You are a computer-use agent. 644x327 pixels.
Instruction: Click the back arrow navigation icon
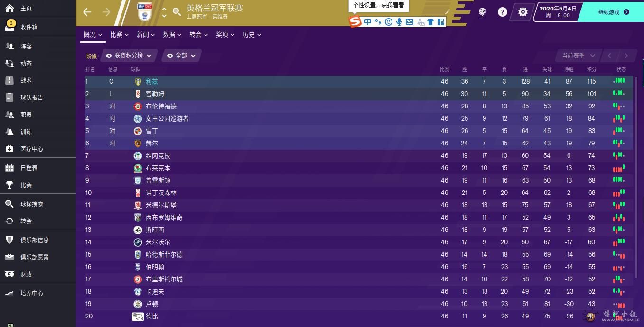click(x=87, y=12)
